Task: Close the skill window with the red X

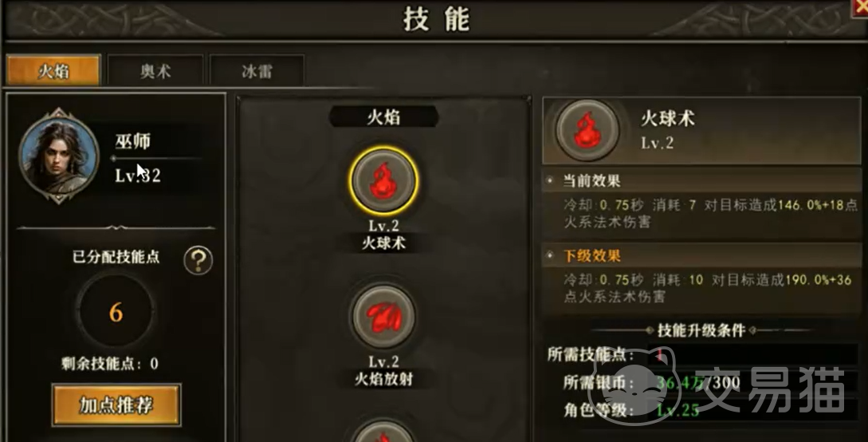Action: point(860,8)
